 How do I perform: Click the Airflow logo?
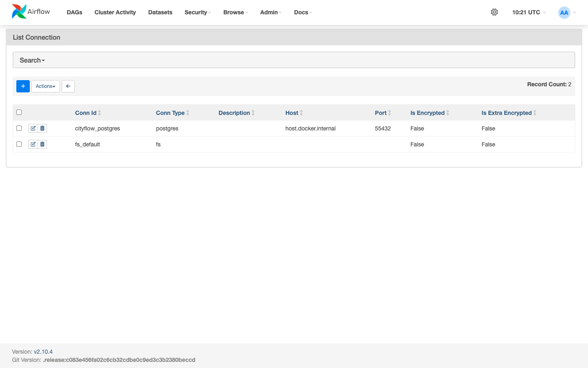point(31,12)
